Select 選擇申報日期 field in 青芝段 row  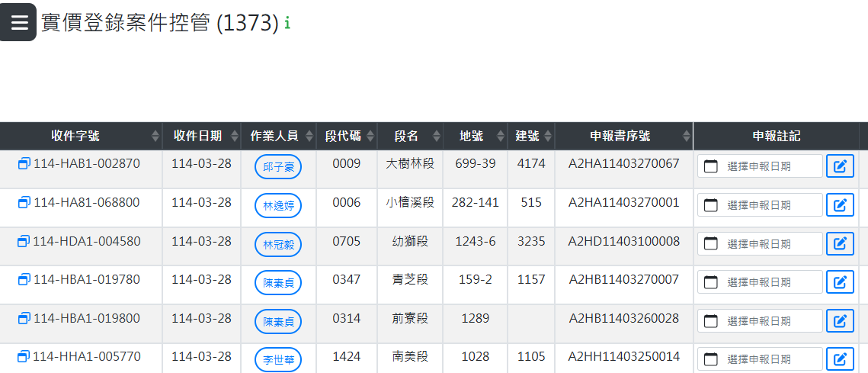pos(760,282)
